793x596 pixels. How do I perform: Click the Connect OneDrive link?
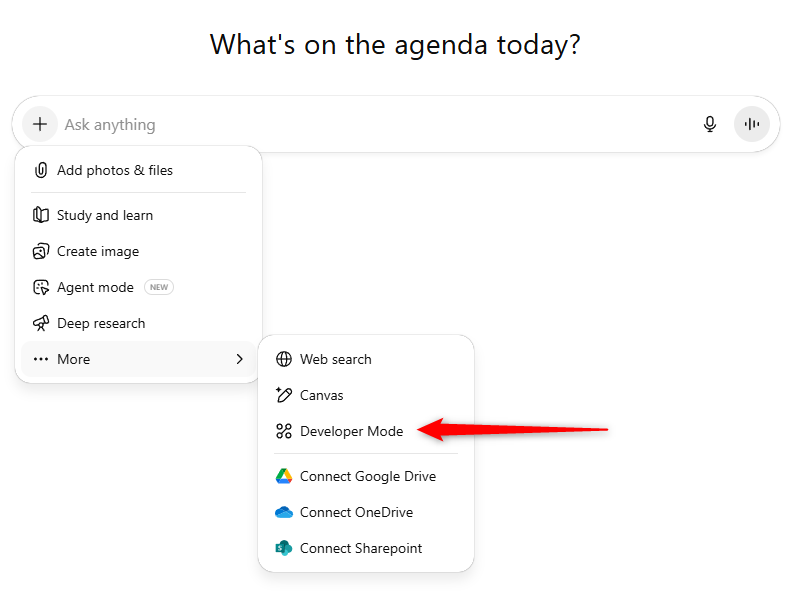[x=356, y=512]
